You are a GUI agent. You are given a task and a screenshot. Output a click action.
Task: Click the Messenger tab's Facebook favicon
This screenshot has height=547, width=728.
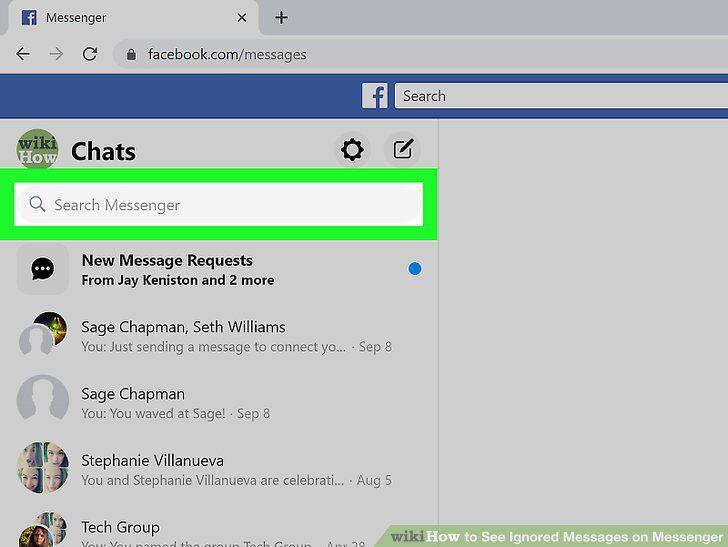click(29, 18)
